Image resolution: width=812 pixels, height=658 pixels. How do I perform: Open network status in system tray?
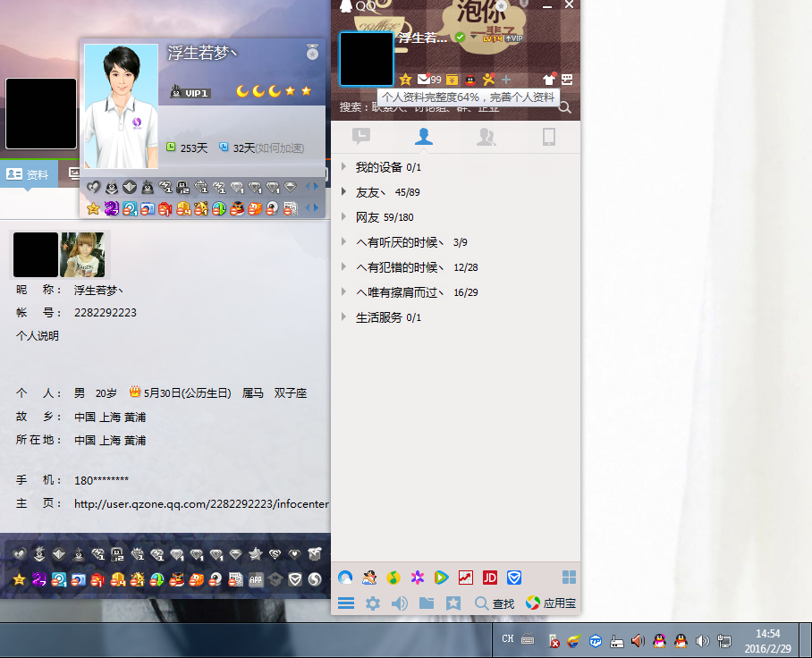[724, 641]
